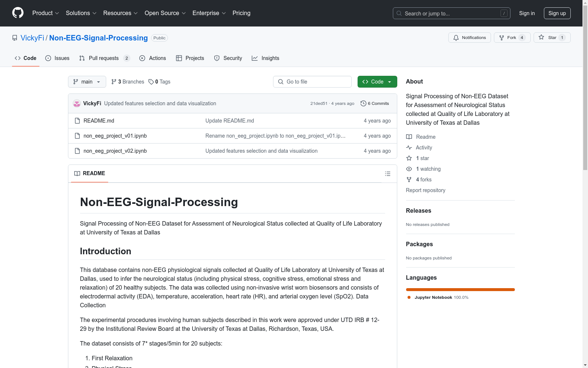This screenshot has width=588, height=368.
Task: Click the VickyFi avatar in commit row
Action: 77,103
